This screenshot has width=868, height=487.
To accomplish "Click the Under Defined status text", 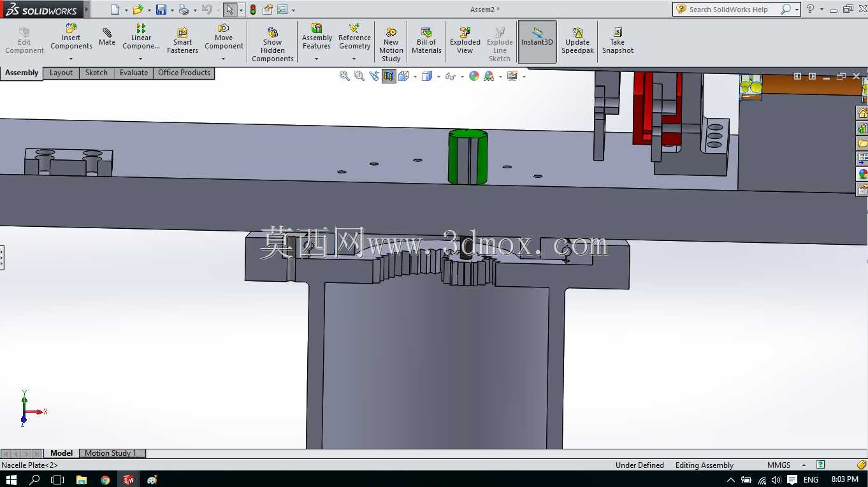I will 640,465.
